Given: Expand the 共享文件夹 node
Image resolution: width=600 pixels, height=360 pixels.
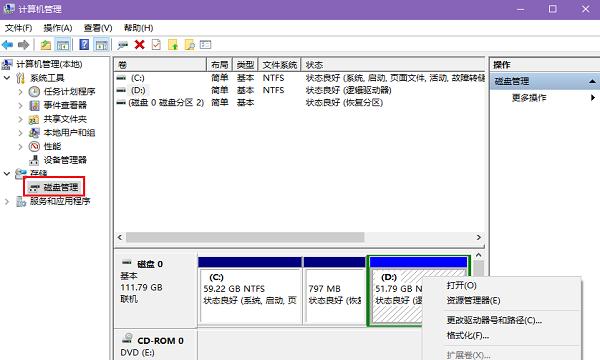Looking at the screenshot, I should (x=21, y=119).
